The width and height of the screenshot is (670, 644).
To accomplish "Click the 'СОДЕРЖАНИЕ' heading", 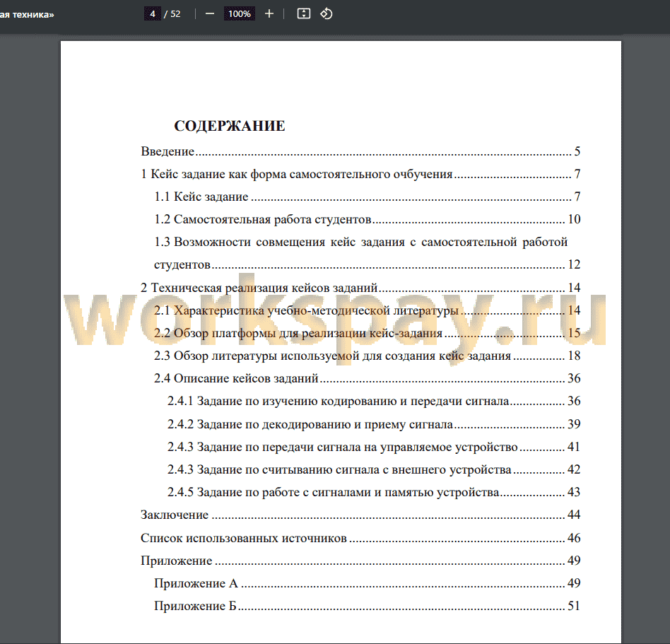I will click(x=230, y=126).
